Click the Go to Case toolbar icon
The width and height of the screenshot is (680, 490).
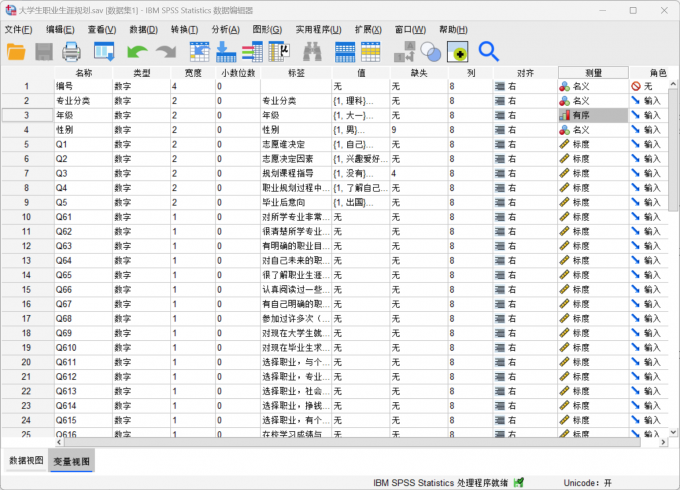[199, 52]
